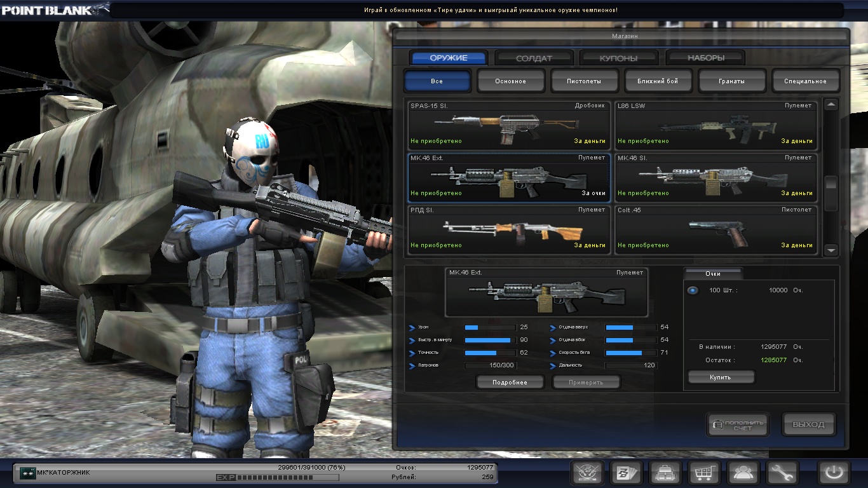868x488 pixels.
Task: Open the PB cards icon
Action: coord(627,473)
